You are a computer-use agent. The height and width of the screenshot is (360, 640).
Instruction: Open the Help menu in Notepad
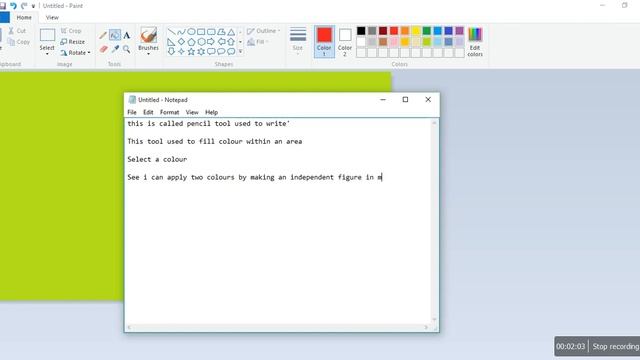click(211, 112)
